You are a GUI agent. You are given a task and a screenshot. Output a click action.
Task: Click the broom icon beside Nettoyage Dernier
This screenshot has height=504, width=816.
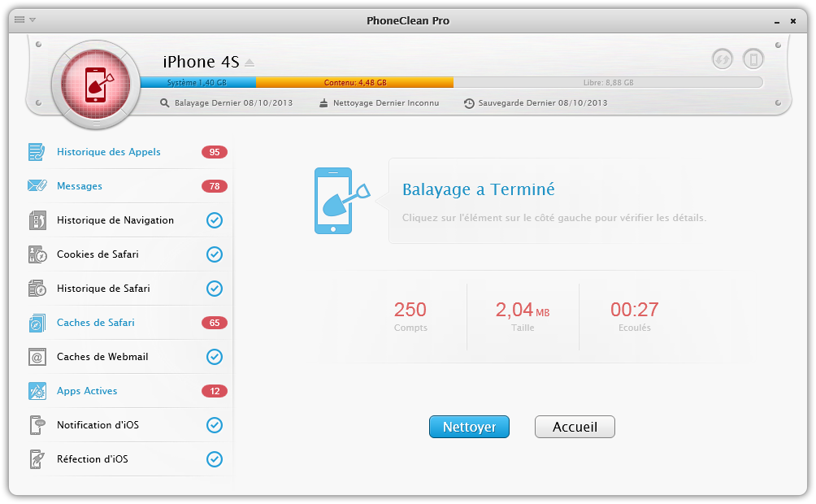[x=323, y=103]
